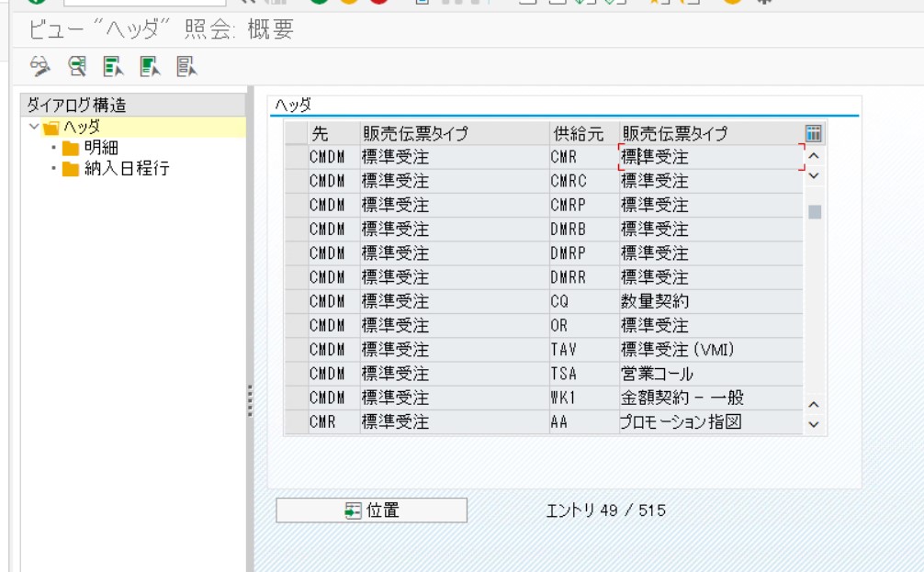Screen dimensions: 924x572
Task: Select 明細 in the dialog structure
Action: 100,148
